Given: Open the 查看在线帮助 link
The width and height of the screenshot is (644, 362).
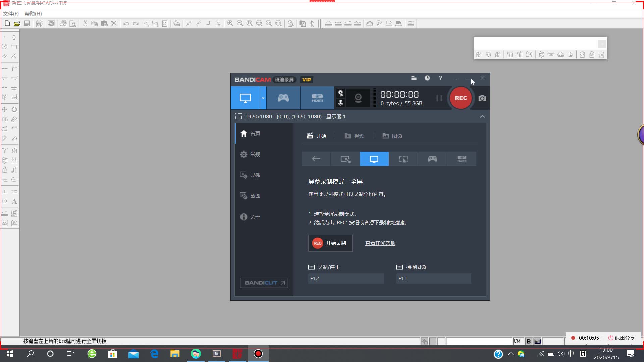Looking at the screenshot, I should (380, 243).
